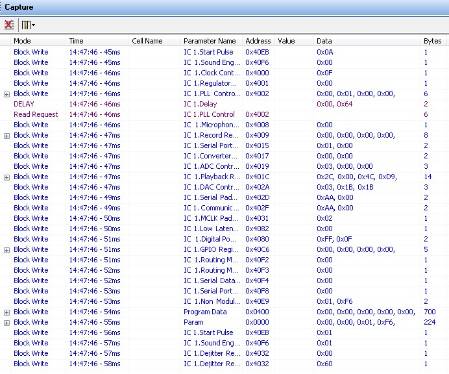Click the Parameter Name column header
Viewport: 449px width, 374px height.
pyautogui.click(x=210, y=41)
